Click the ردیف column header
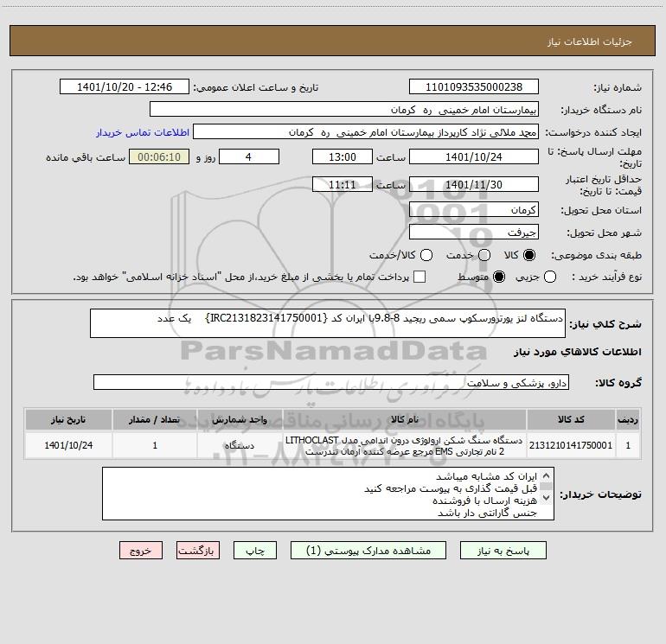Image resolution: width=666 pixels, height=644 pixels. click(x=628, y=419)
